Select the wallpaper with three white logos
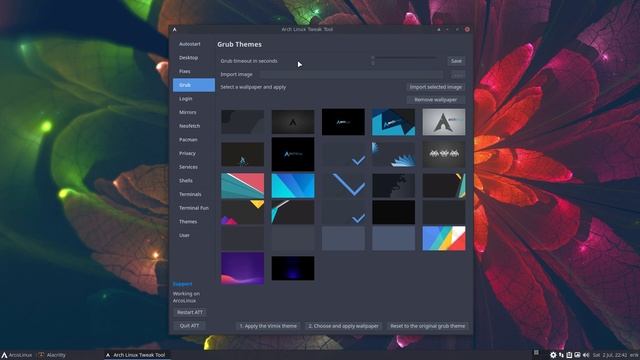Viewport: 640px width, 360px height. click(444, 154)
